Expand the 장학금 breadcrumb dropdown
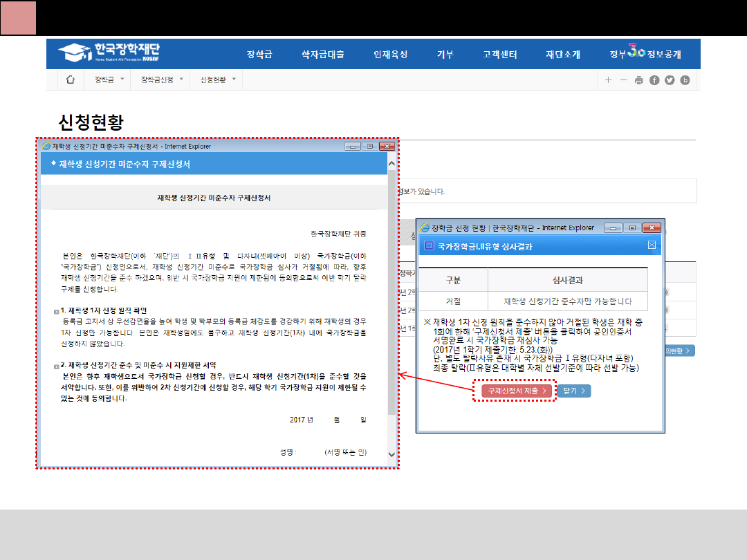The width and height of the screenshot is (747, 560). pos(109,80)
